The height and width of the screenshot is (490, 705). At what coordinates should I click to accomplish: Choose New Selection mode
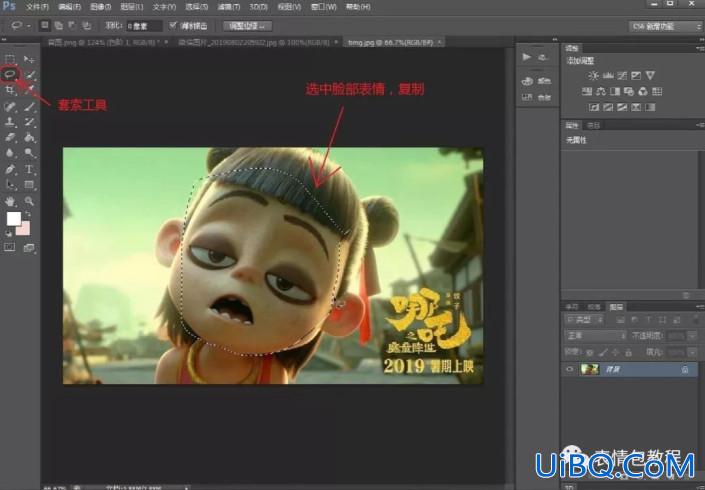tap(45, 26)
